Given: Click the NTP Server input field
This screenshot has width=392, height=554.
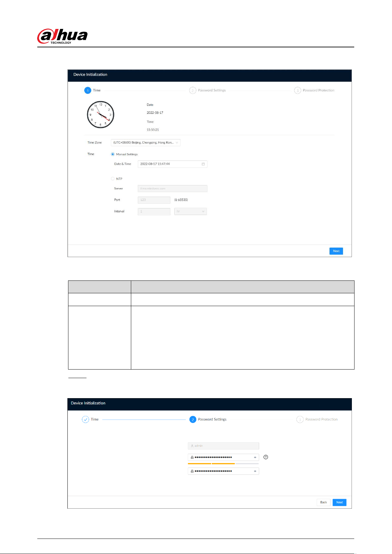Looking at the screenshot, I should point(172,189).
